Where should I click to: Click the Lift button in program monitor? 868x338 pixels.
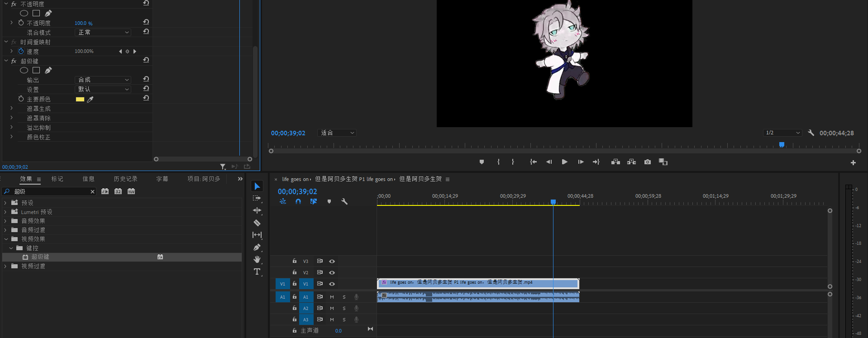[x=615, y=162]
